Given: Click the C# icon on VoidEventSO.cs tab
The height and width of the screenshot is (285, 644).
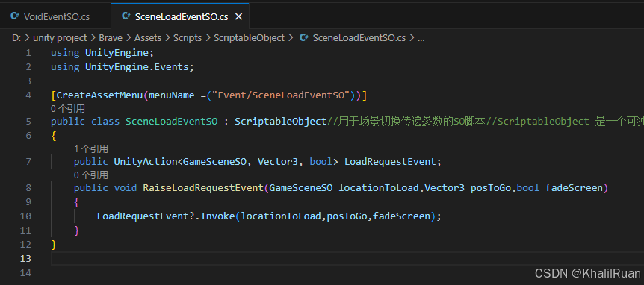Looking at the screenshot, I should point(15,16).
